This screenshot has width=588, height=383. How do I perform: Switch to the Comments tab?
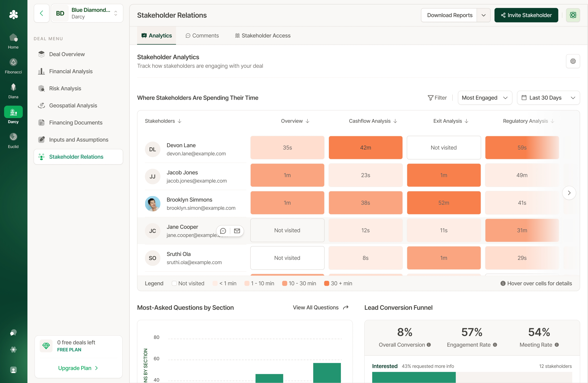pos(202,36)
